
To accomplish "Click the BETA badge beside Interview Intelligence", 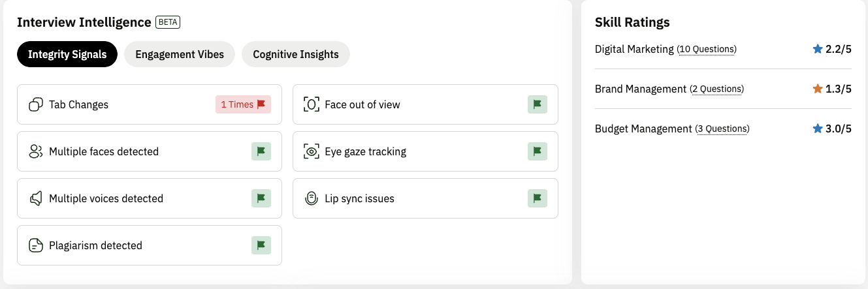I will point(168,22).
